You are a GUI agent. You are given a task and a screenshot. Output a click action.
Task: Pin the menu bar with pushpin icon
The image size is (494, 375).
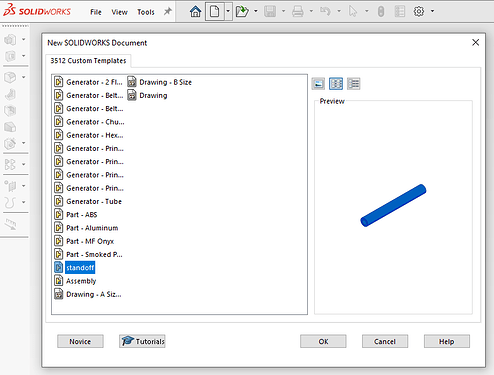[x=168, y=12]
